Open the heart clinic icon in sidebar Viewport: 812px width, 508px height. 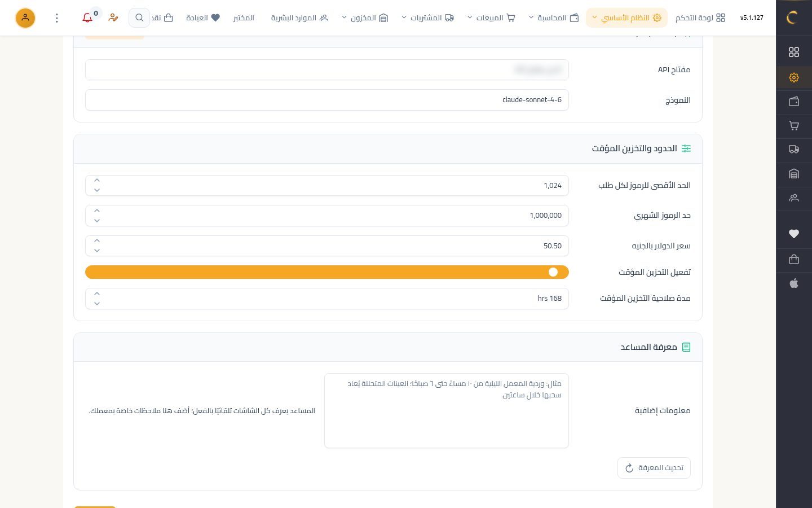point(794,234)
